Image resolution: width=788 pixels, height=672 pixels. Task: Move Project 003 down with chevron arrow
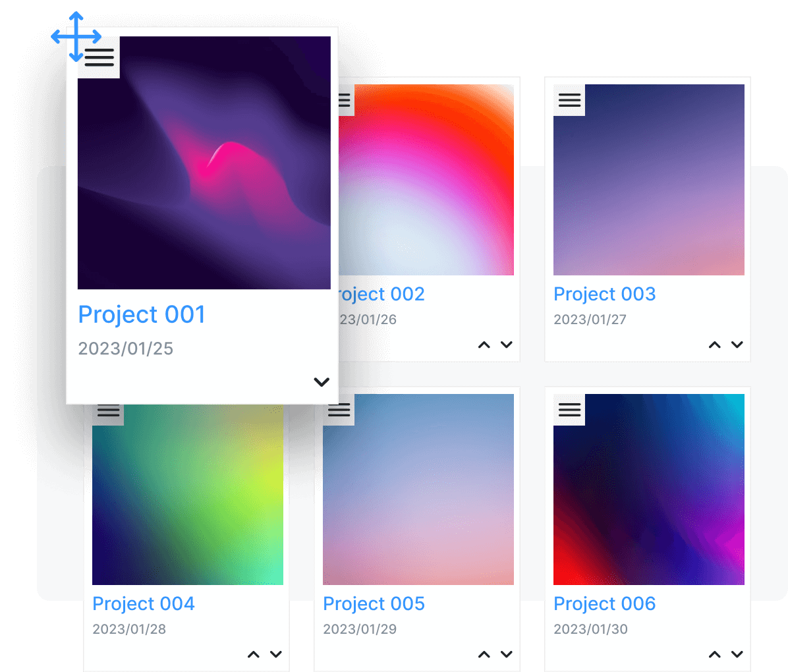point(737,345)
